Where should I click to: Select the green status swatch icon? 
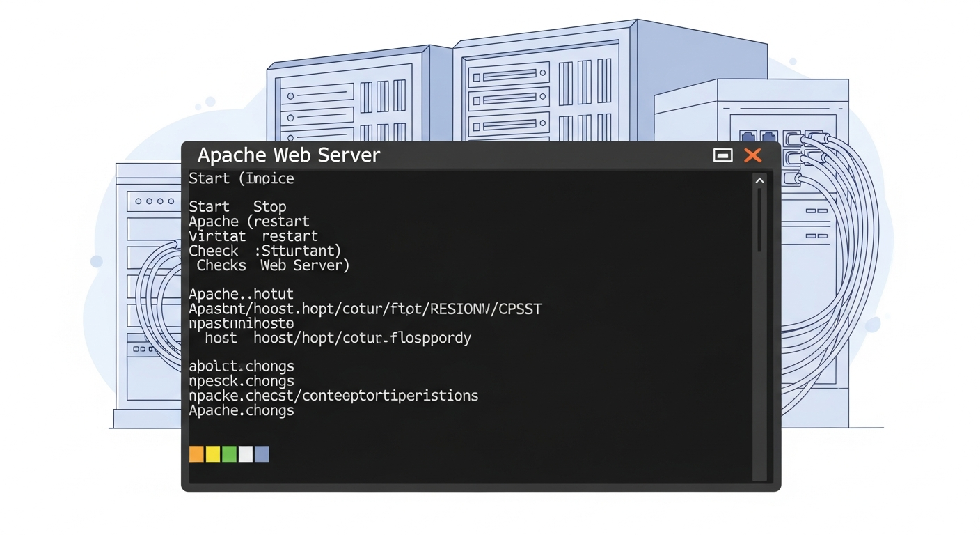[229, 453]
